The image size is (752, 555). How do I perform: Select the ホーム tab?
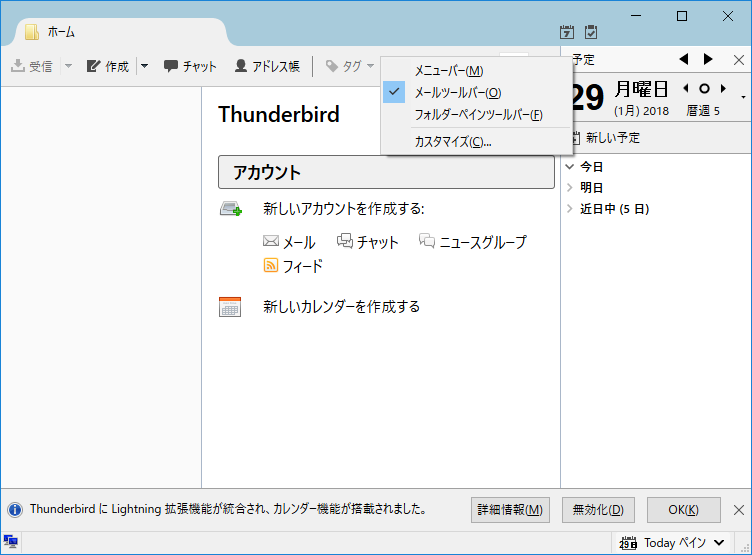pos(120,32)
